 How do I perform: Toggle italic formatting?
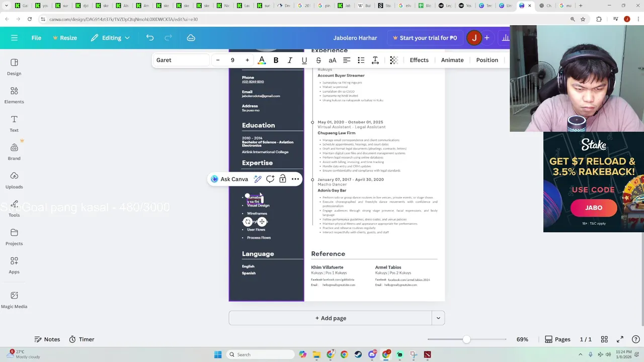[x=290, y=60]
